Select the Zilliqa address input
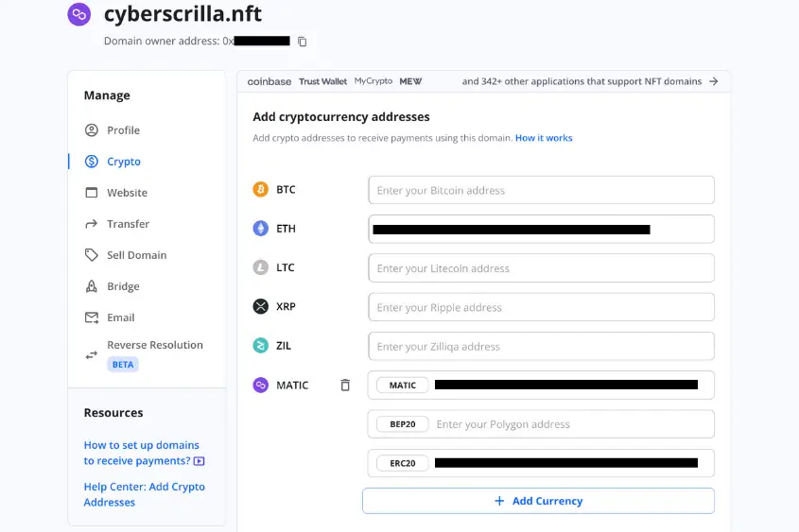 [541, 346]
